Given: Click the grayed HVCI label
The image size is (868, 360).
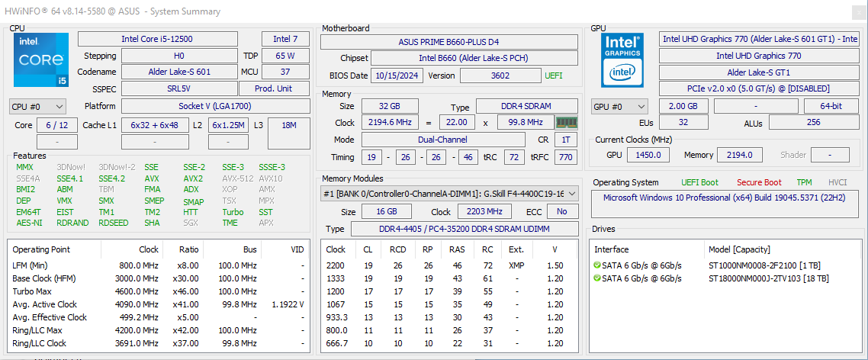Looking at the screenshot, I should [x=837, y=182].
